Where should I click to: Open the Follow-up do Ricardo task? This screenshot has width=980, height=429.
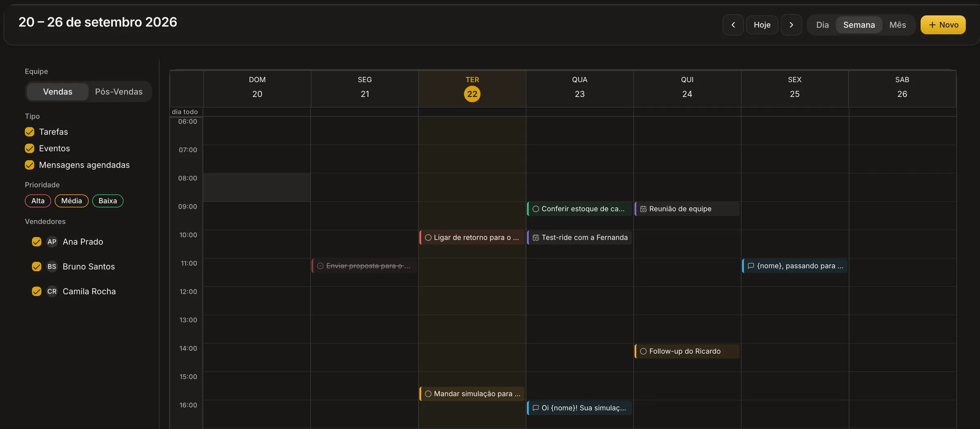[x=687, y=351]
